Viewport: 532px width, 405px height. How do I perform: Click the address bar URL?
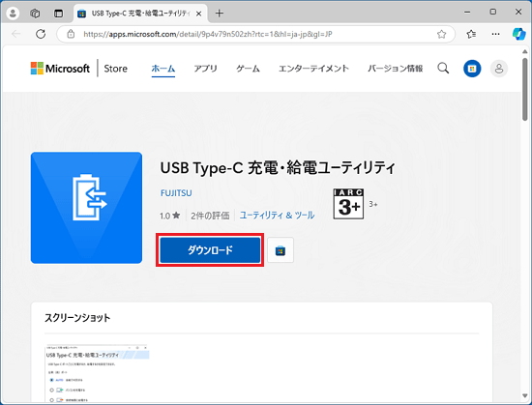pos(208,34)
